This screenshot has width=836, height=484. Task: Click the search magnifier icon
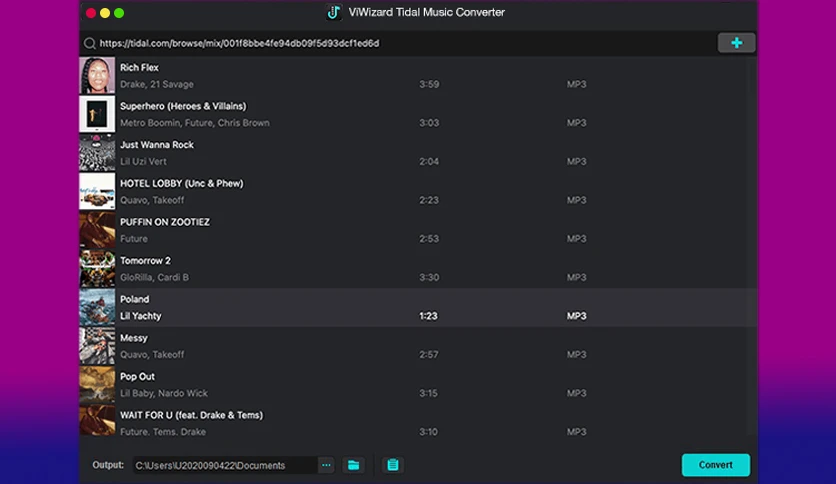(x=90, y=43)
